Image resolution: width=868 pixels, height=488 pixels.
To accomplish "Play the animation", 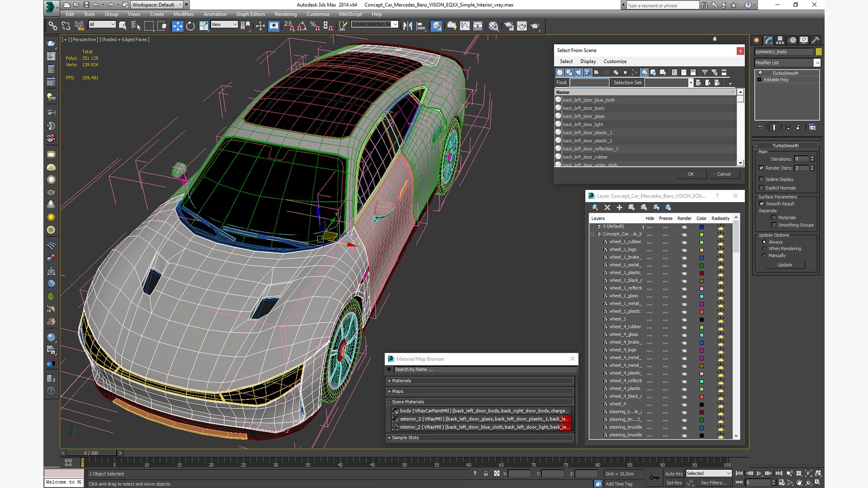I will pyautogui.click(x=759, y=473).
